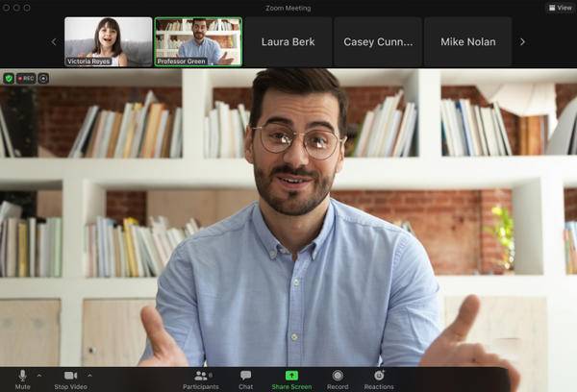Select Victoria Reyes video thumbnail
This screenshot has width=577, height=392.
pyautogui.click(x=108, y=41)
